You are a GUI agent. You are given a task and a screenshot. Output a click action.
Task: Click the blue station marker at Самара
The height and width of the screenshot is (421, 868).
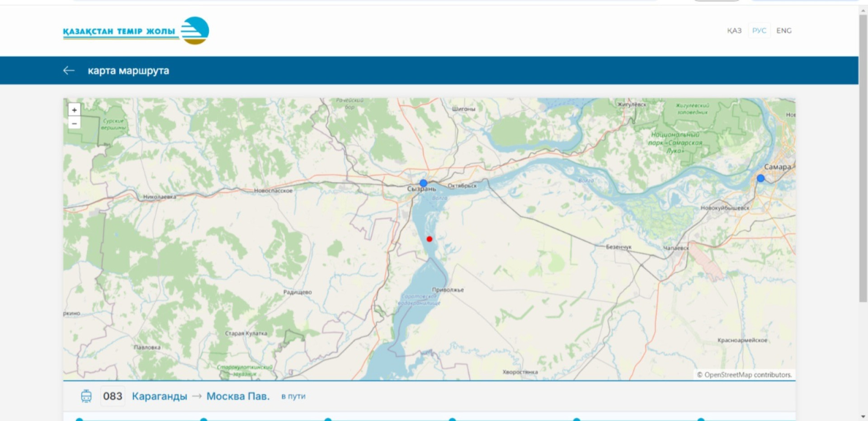point(760,178)
